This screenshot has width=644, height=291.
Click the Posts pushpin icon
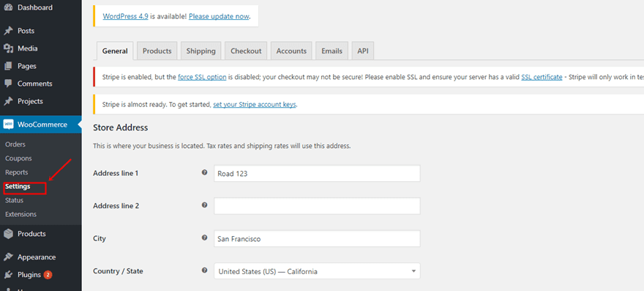pyautogui.click(x=8, y=31)
